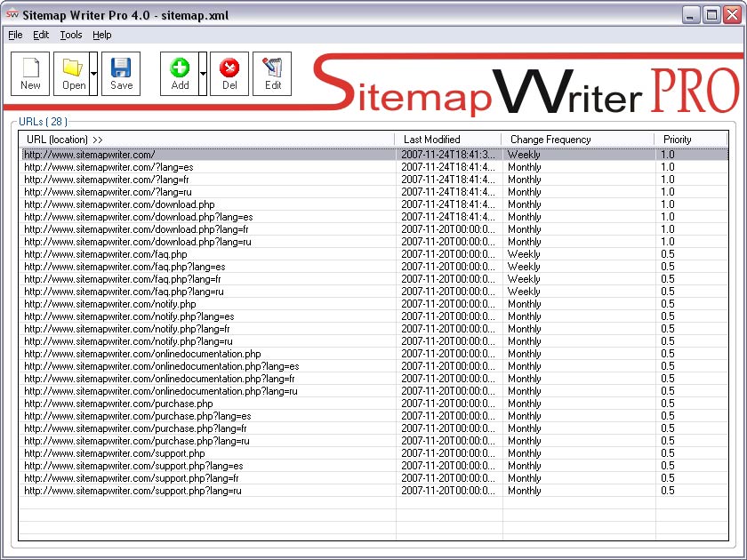Click the 0.5 priority of the purchase.php row
This screenshot has width=747, height=560.
668,404
